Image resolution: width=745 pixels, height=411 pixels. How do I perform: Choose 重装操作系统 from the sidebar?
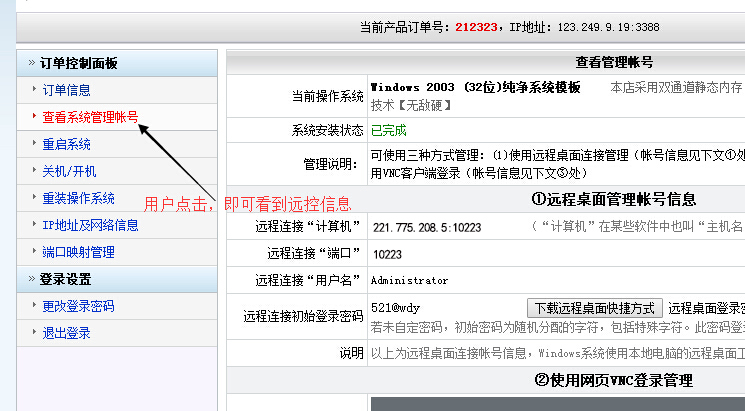(x=79, y=198)
